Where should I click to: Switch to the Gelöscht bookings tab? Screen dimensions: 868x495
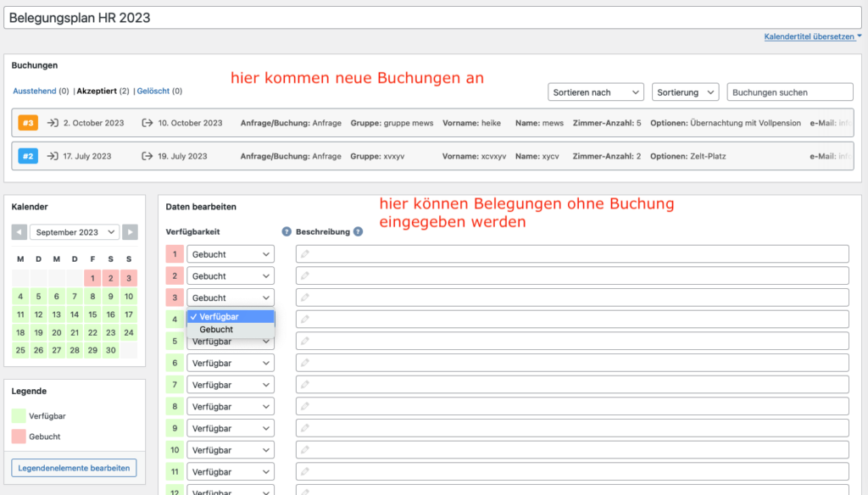[153, 91]
